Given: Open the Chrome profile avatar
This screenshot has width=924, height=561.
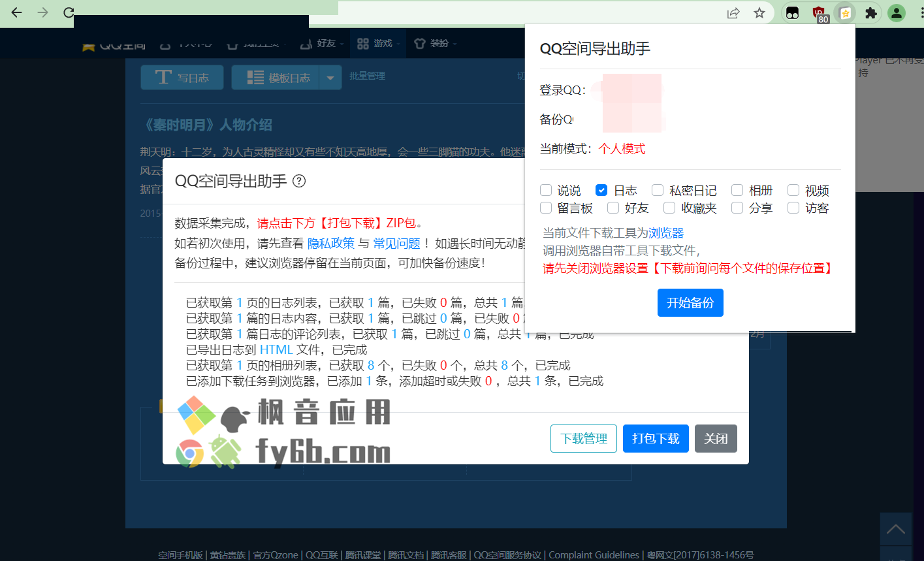Looking at the screenshot, I should pyautogui.click(x=897, y=13).
